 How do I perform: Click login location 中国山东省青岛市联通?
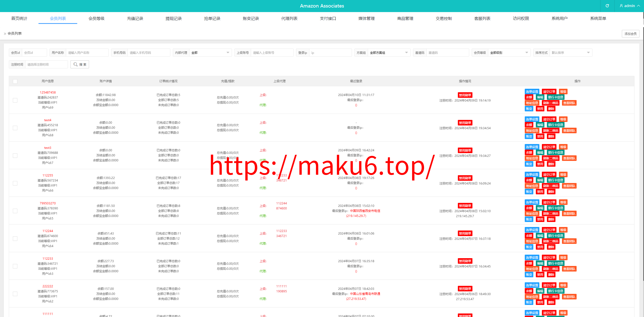tap(365, 294)
